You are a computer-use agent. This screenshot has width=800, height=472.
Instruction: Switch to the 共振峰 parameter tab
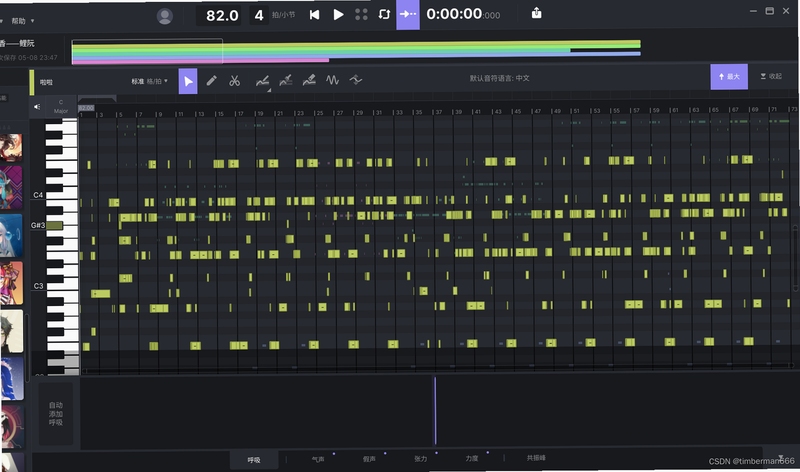click(536, 458)
